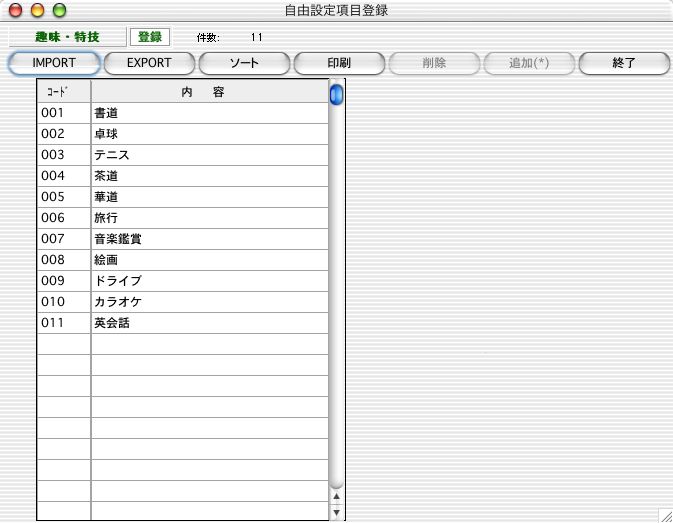Click the IMPORT button

tap(54, 63)
